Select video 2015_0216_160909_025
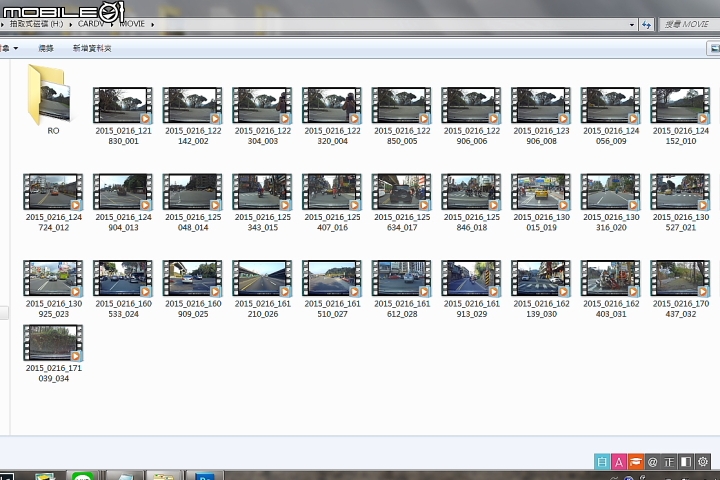 [193, 290]
